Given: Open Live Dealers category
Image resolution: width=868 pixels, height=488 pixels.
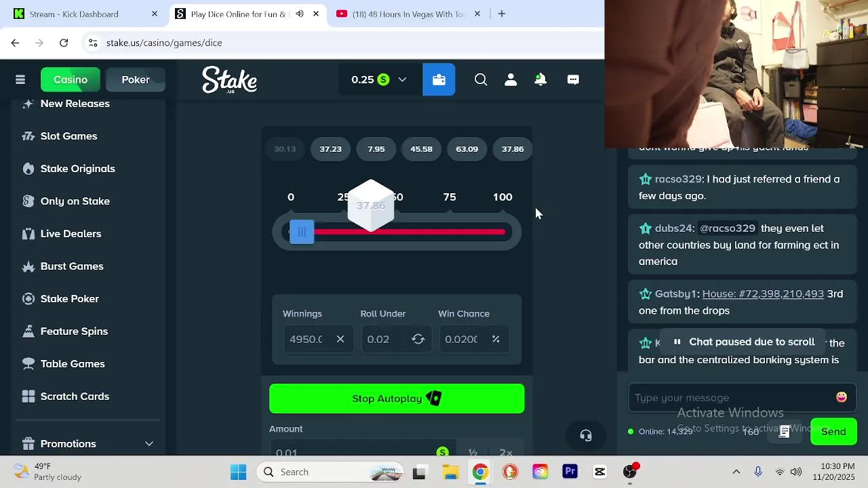Looking at the screenshot, I should click(71, 234).
